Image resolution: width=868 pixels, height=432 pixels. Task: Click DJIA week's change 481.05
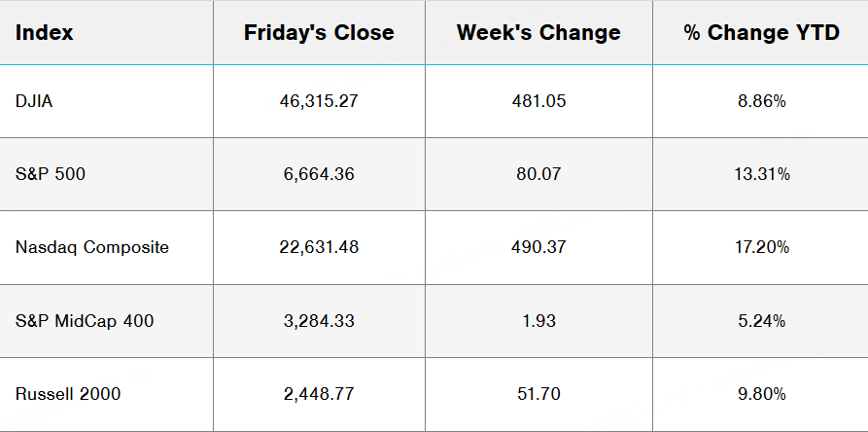538,101
